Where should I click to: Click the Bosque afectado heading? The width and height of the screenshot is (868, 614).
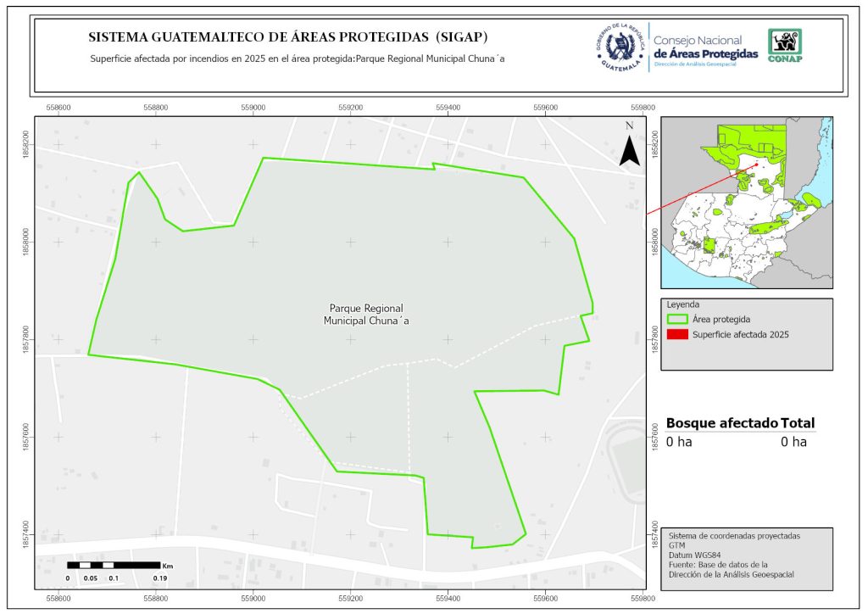coord(721,423)
